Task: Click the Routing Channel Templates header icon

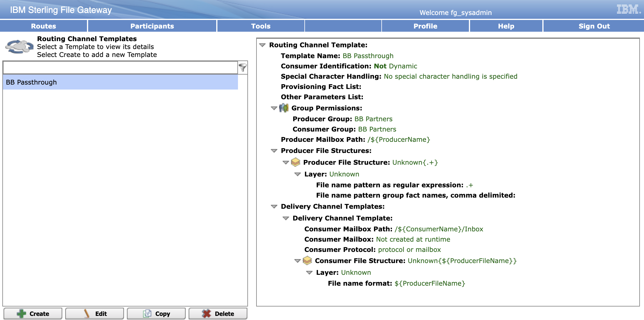Action: click(19, 47)
